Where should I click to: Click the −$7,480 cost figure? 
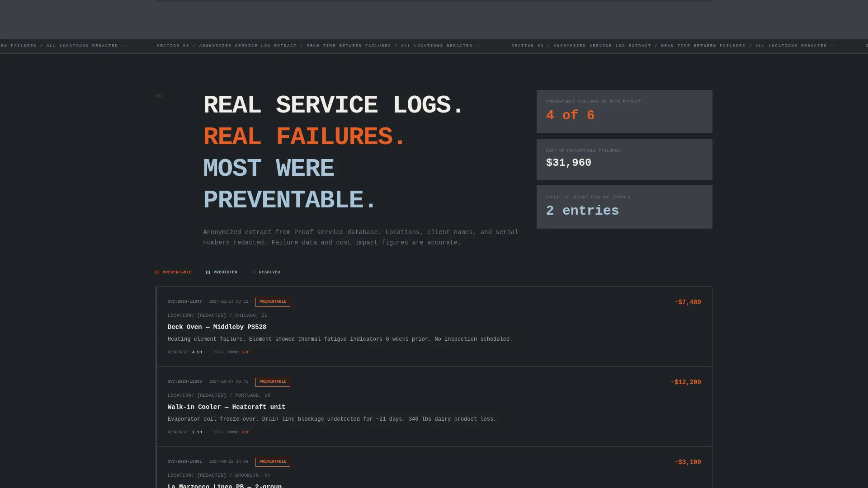coord(688,302)
